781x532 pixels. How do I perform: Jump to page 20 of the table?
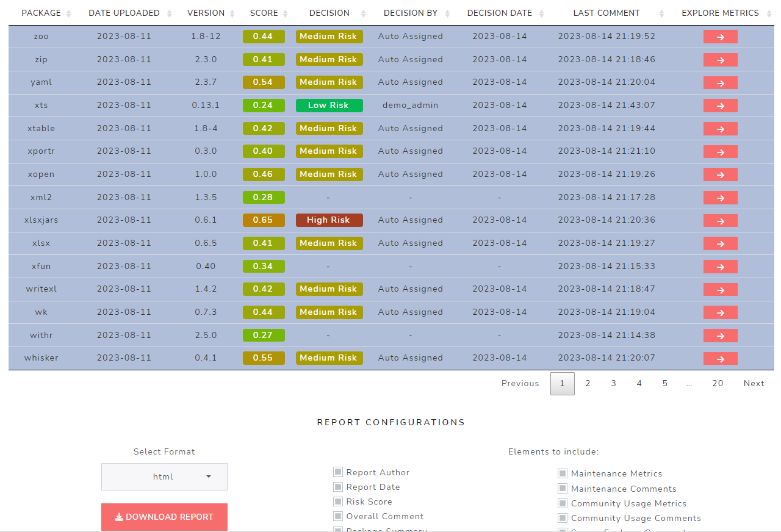point(718,383)
